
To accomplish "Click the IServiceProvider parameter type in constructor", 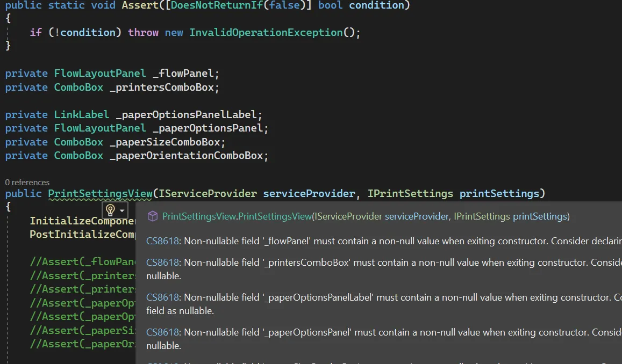I will click(208, 193).
